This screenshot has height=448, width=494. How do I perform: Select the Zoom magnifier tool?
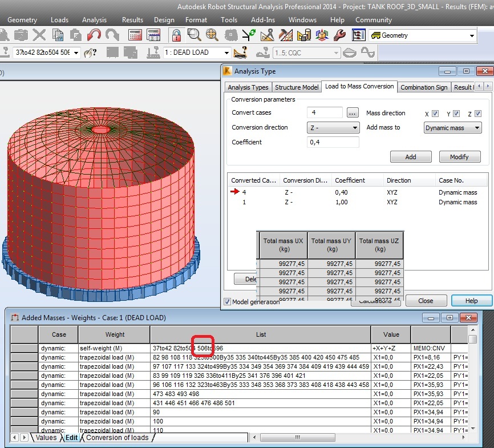coord(194,35)
